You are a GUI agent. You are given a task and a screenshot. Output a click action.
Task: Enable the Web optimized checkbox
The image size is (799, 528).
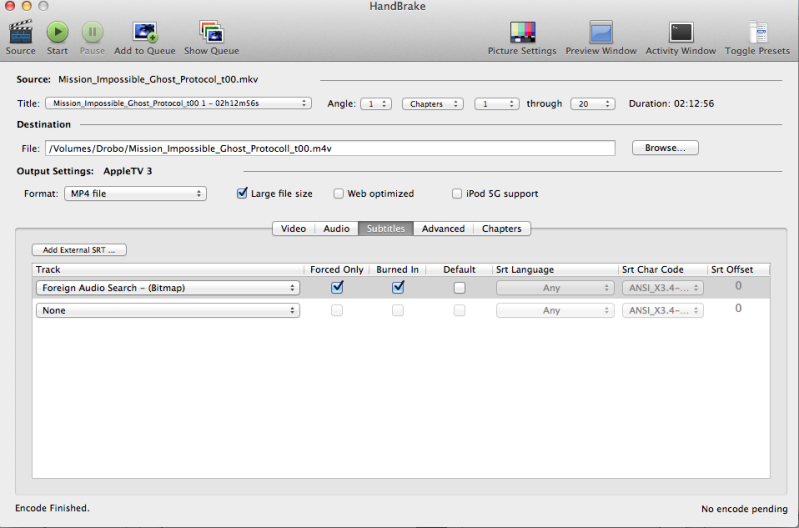(338, 194)
